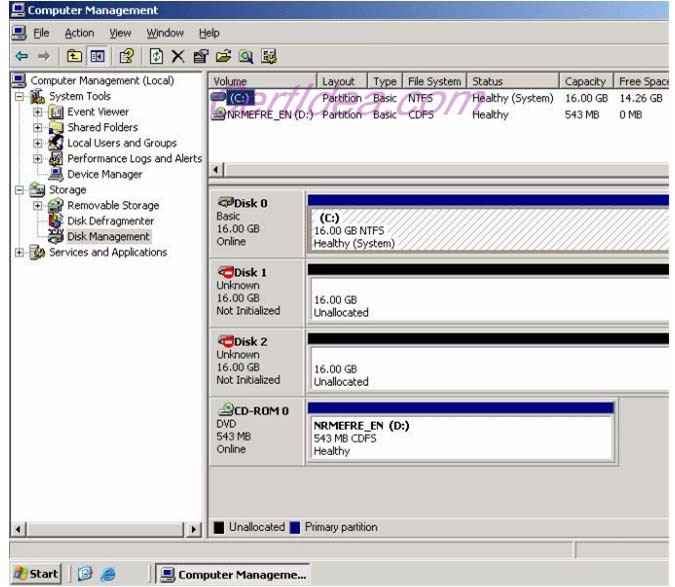
Task: Click the Disk 2 not-initialized icon
Action: 226,341
